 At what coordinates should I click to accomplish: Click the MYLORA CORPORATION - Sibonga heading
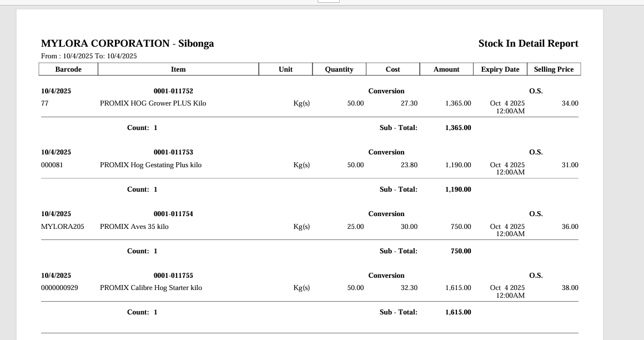pos(127,43)
